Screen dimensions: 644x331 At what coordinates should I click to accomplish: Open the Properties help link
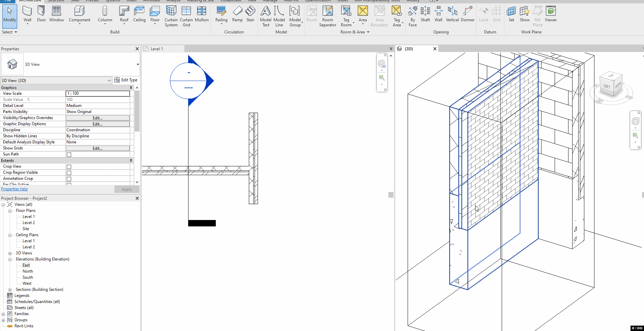point(14,189)
